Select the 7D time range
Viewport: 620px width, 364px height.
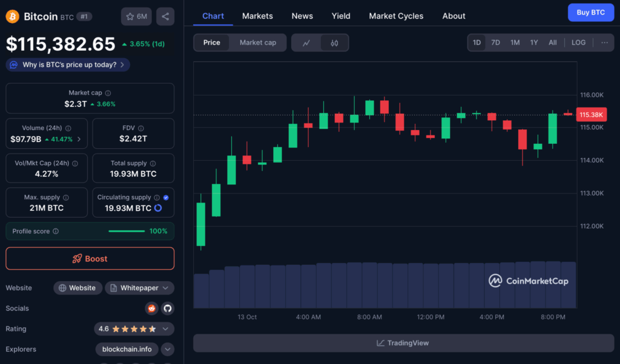[x=495, y=42]
